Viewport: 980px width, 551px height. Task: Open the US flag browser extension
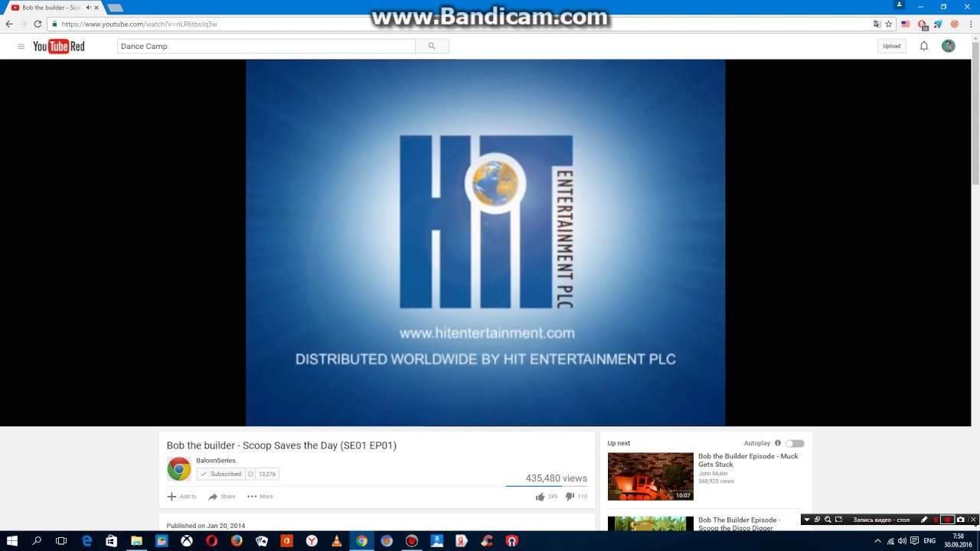(x=906, y=24)
